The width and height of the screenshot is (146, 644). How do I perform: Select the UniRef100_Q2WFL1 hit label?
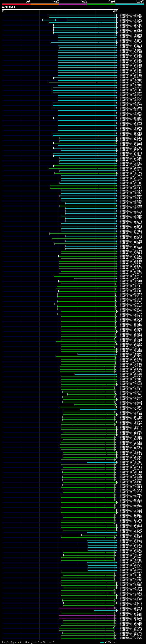(131, 30)
